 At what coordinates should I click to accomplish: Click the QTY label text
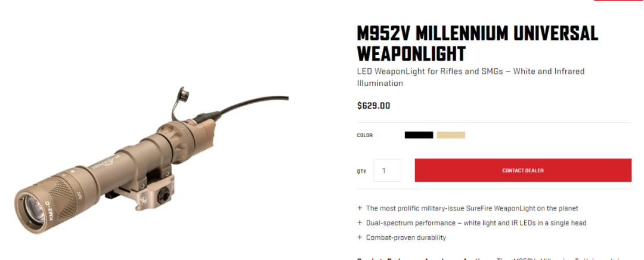pyautogui.click(x=361, y=171)
